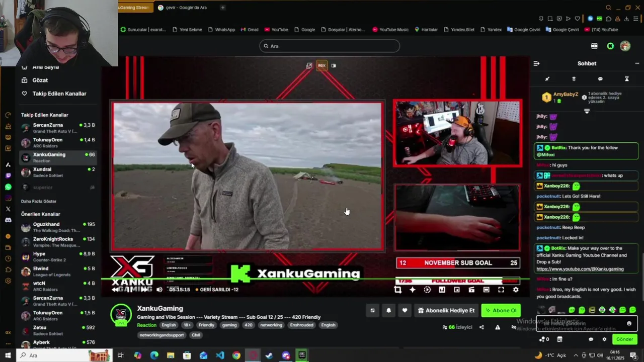Click the clip crop icon on player
644x362 pixels.
tap(398, 290)
